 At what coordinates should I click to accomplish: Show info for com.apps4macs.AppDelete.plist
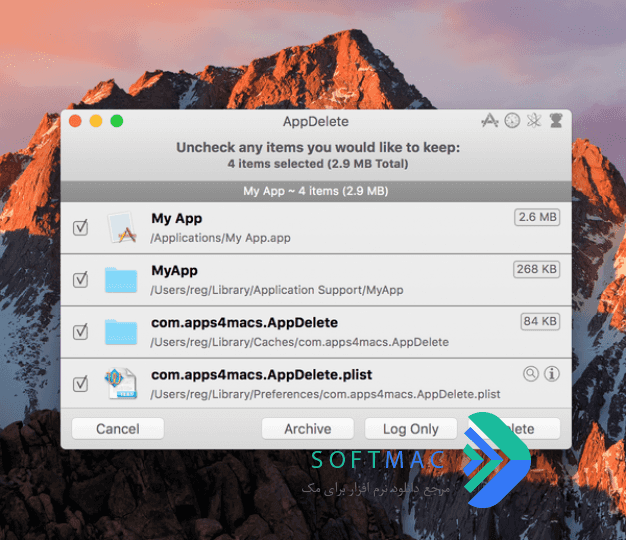pyautogui.click(x=552, y=374)
